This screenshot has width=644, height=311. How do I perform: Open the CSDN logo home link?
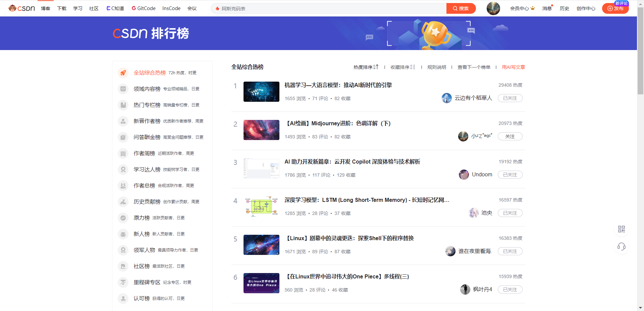[x=22, y=8]
